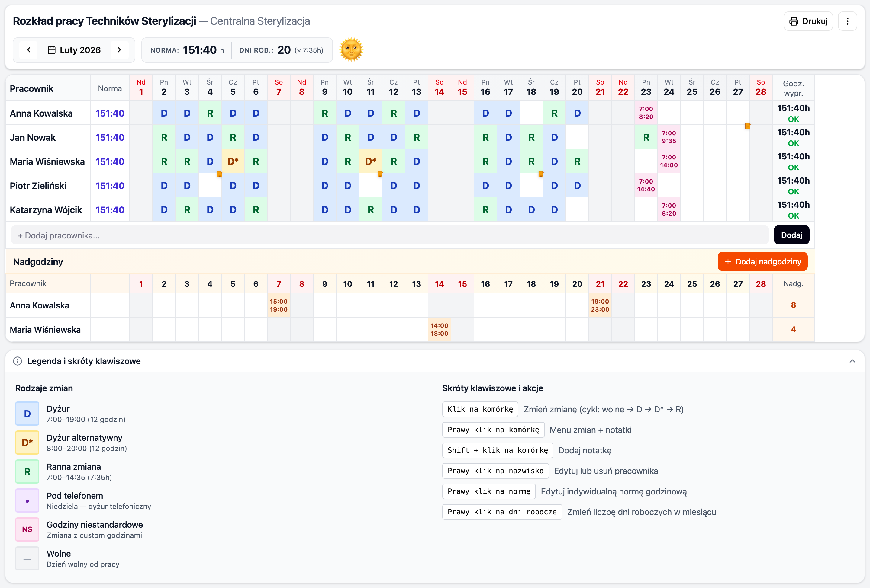Click Anna Kowalska's name in the schedule table
The height and width of the screenshot is (588, 870).
point(41,113)
